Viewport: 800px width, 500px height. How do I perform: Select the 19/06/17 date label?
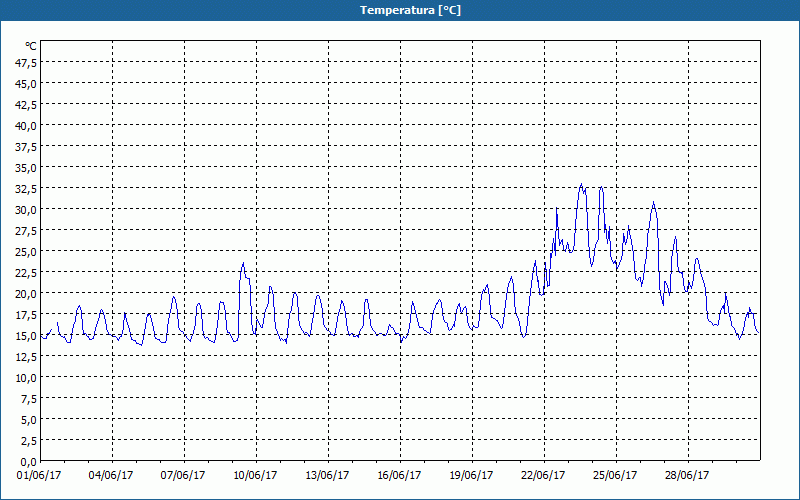471,476
